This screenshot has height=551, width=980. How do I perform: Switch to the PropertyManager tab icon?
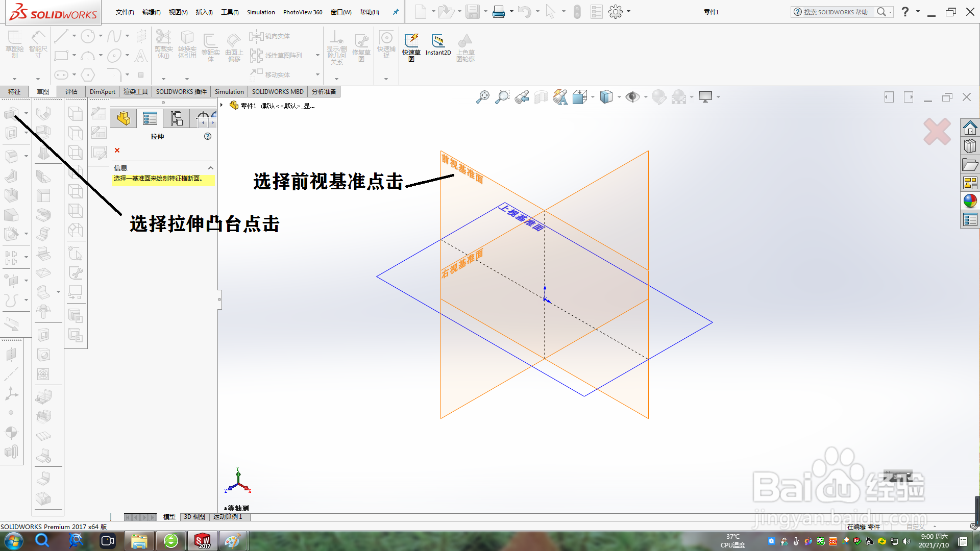(x=150, y=119)
